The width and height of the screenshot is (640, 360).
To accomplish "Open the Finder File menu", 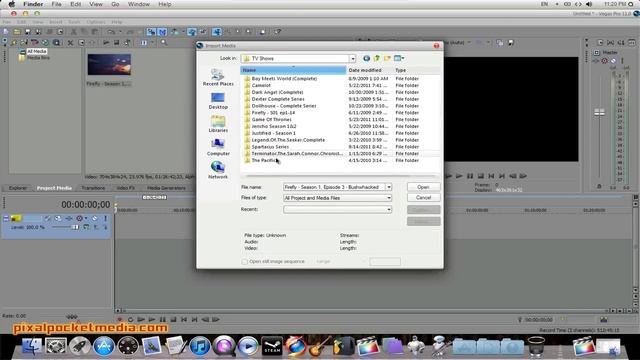I will point(56,4).
